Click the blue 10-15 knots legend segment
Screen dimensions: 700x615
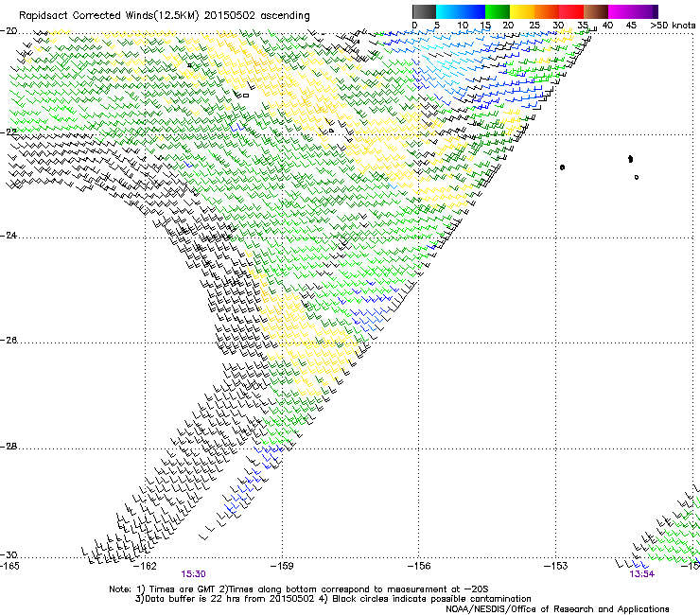[x=473, y=11]
